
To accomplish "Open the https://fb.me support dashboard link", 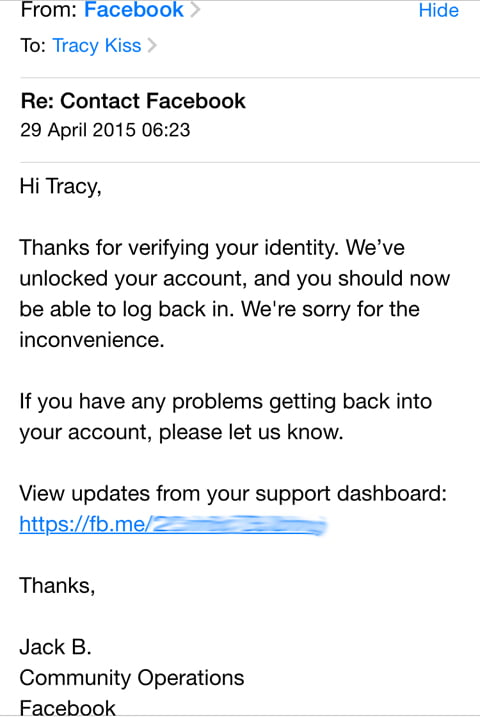I will coord(172,524).
